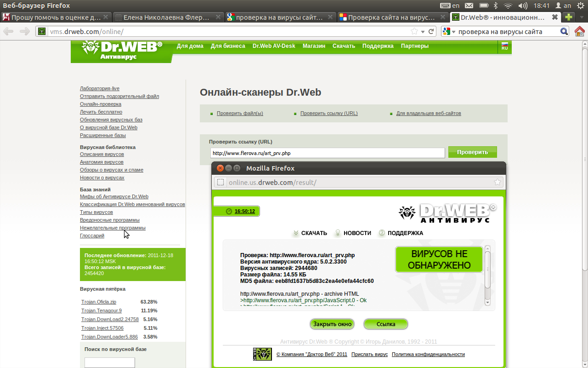This screenshot has height=368, width=588.
Task: Open the keyboard layout indicator en
Action: pos(450,6)
